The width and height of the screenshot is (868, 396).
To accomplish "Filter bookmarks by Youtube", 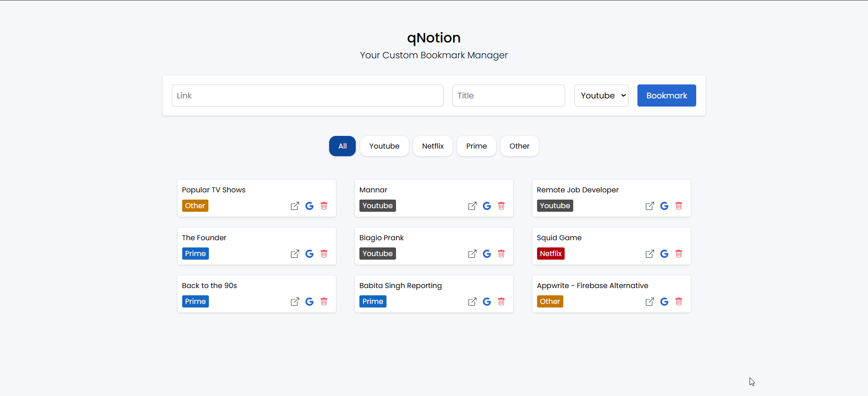I will [384, 146].
